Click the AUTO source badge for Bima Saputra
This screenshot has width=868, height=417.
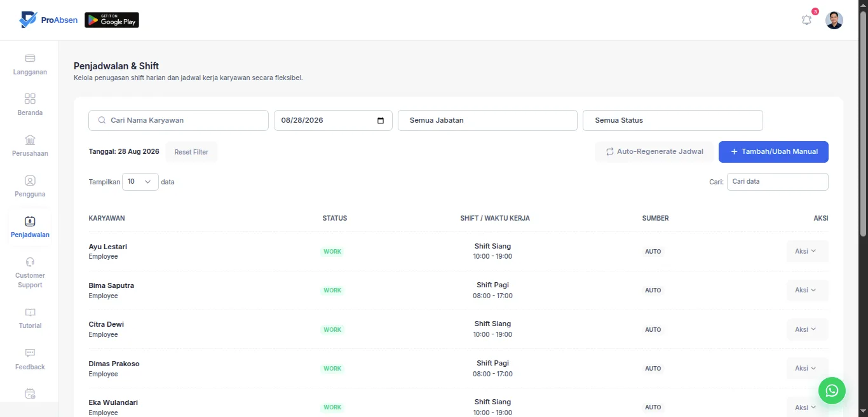click(x=653, y=291)
